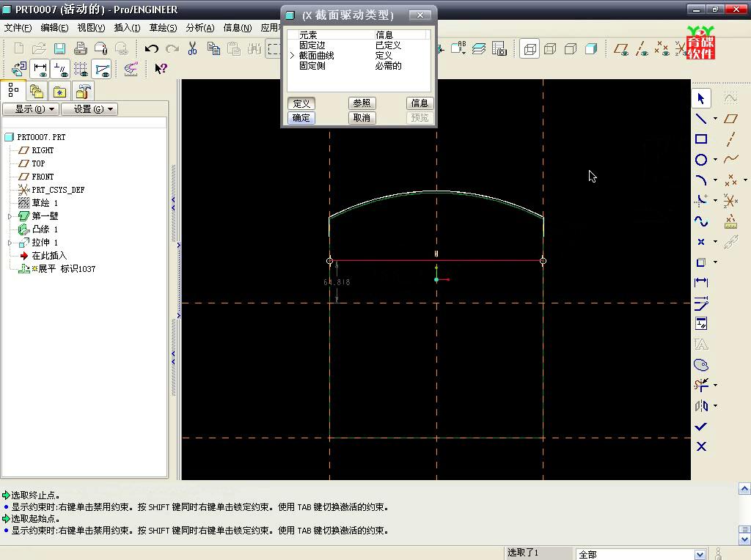The width and height of the screenshot is (751, 560).
Task: Expand the 第一壁 tree node
Action: [10, 216]
